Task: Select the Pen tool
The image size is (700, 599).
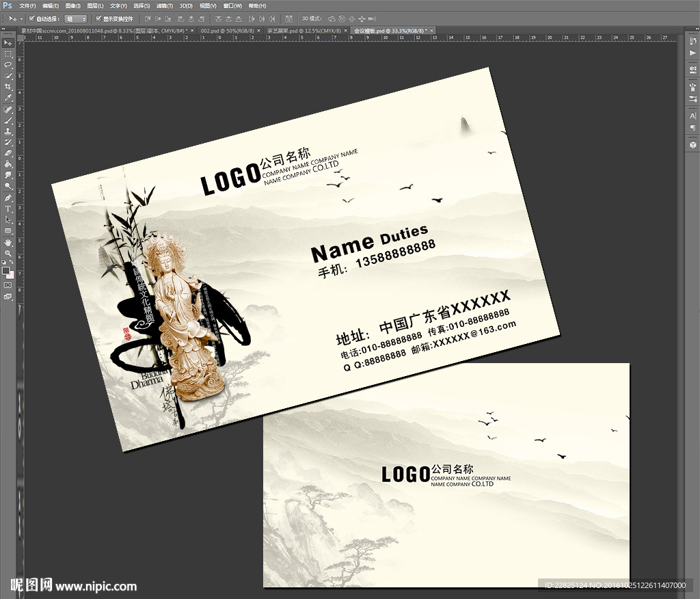Action: click(x=8, y=198)
